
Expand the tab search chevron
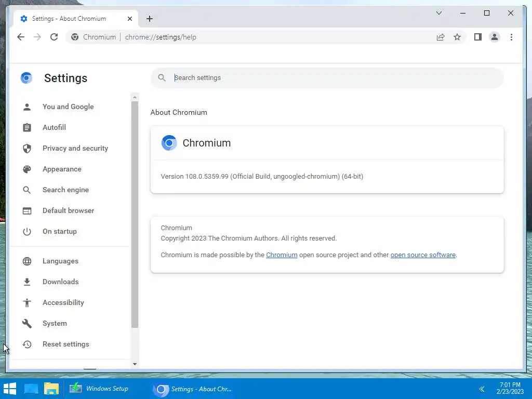pyautogui.click(x=438, y=13)
